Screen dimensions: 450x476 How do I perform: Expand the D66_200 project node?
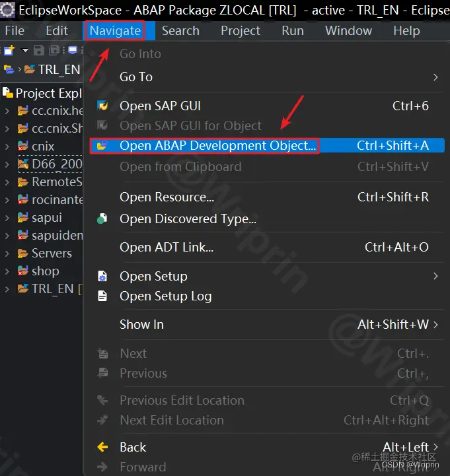tap(7, 164)
